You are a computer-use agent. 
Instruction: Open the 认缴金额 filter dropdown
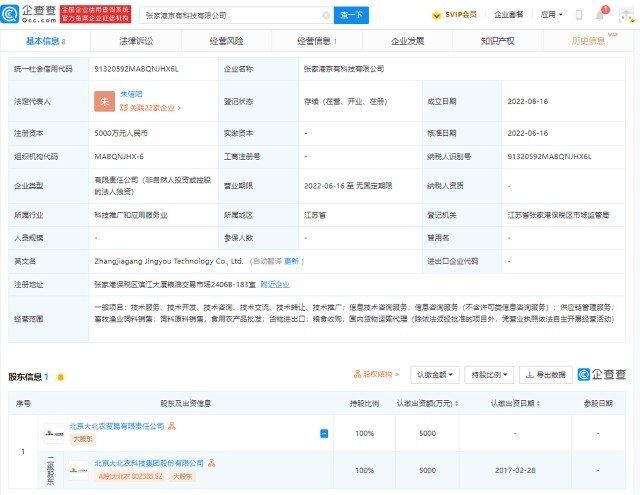(435, 375)
